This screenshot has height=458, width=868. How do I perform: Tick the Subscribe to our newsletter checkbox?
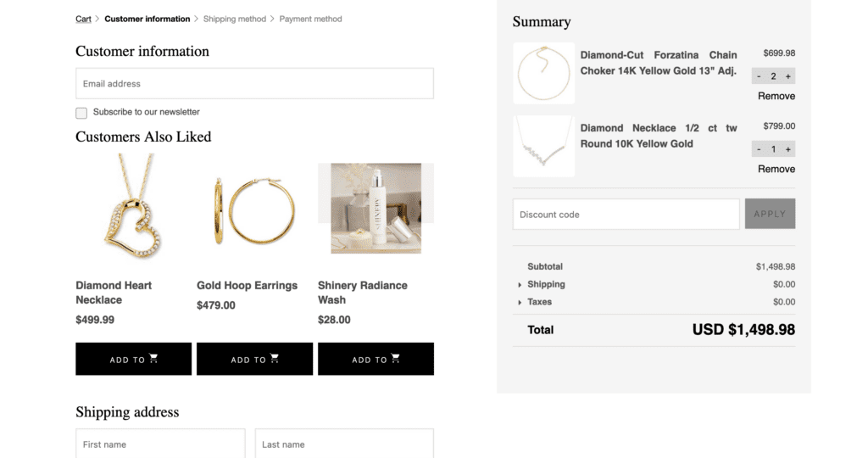(x=81, y=113)
